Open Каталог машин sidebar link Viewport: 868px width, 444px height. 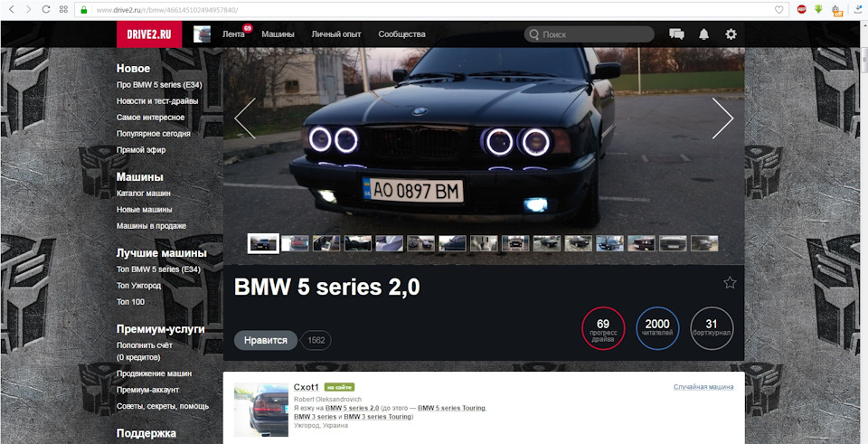[144, 194]
